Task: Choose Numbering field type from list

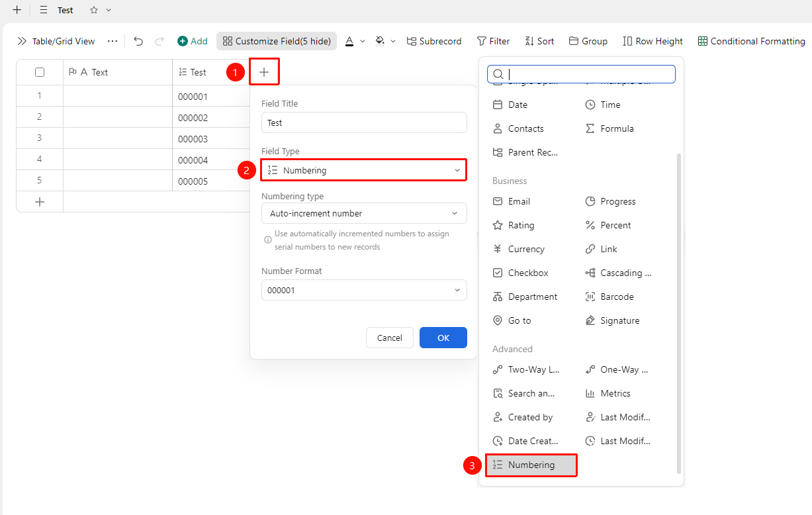Action: click(x=531, y=465)
